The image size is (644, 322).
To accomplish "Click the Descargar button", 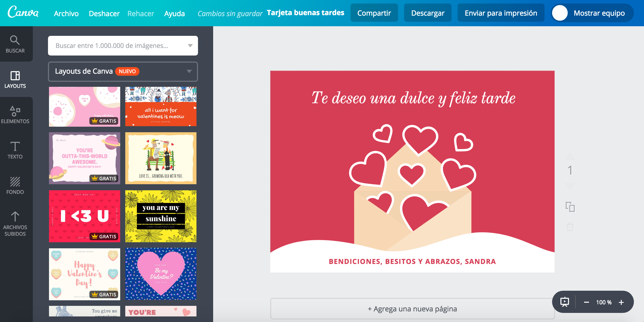I will point(428,13).
